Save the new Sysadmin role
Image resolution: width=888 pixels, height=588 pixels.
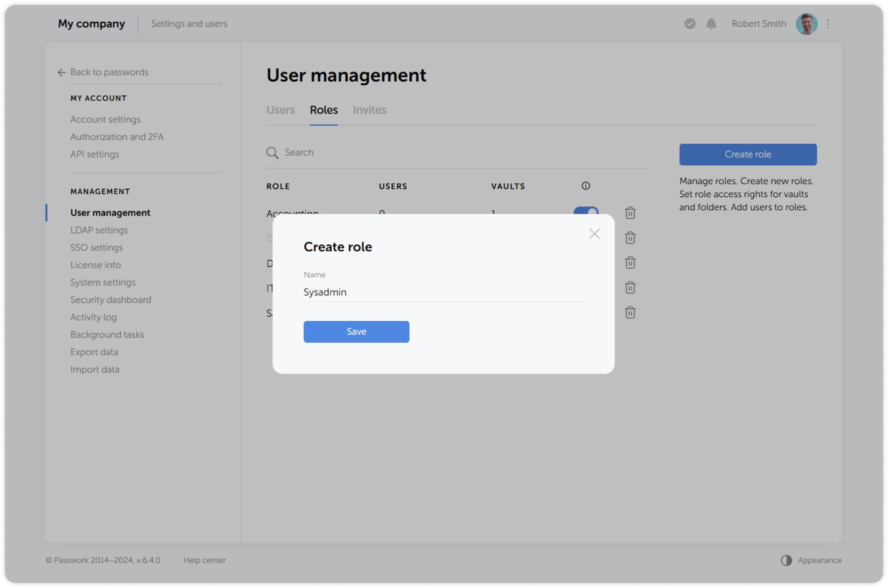tap(356, 331)
